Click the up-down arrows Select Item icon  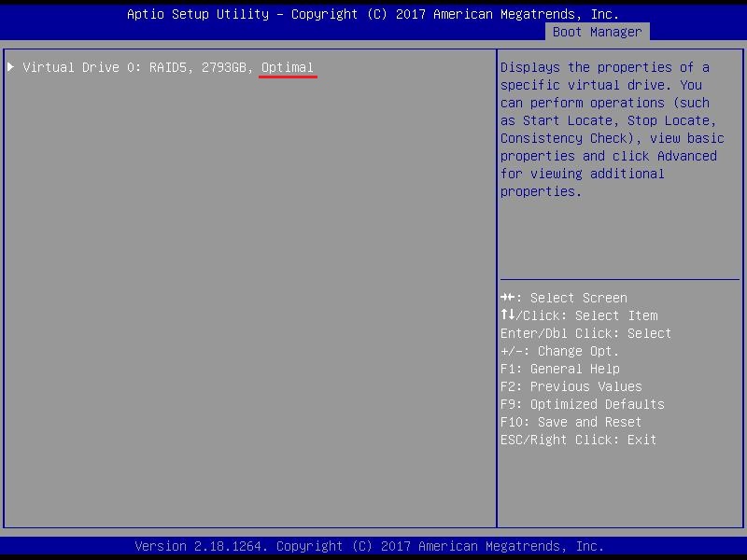click(507, 315)
